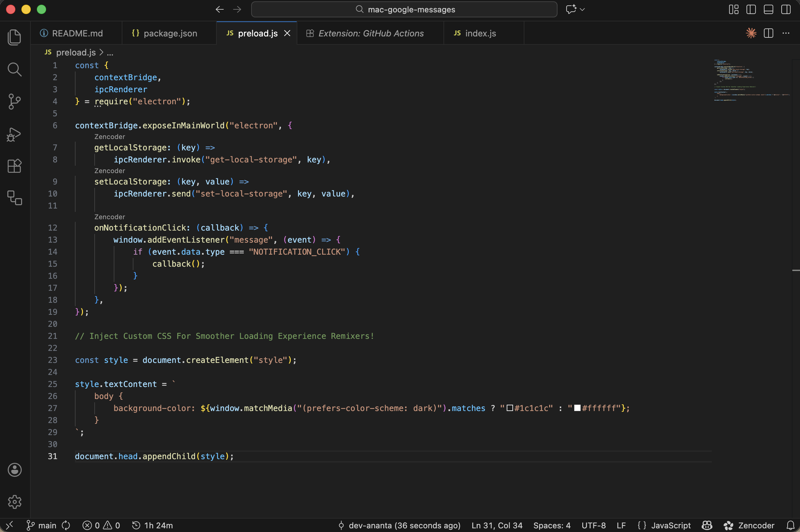This screenshot has width=800, height=532.
Task: Click the Zencoder orange star icon
Action: 751,33
